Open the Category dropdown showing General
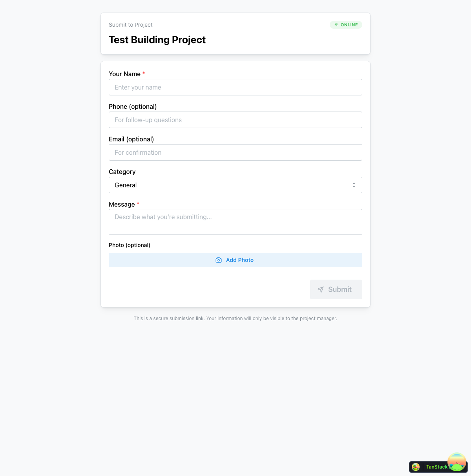The width and height of the screenshot is (471, 476). pyautogui.click(x=235, y=185)
